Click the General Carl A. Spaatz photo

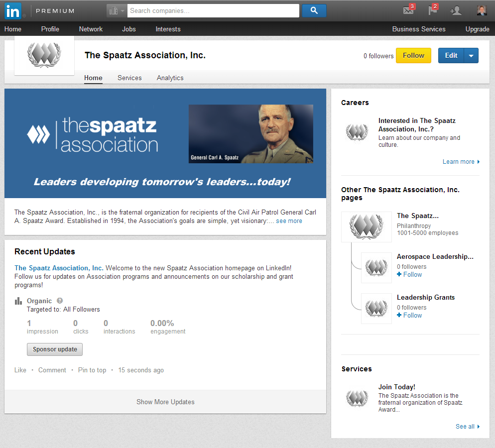click(251, 134)
